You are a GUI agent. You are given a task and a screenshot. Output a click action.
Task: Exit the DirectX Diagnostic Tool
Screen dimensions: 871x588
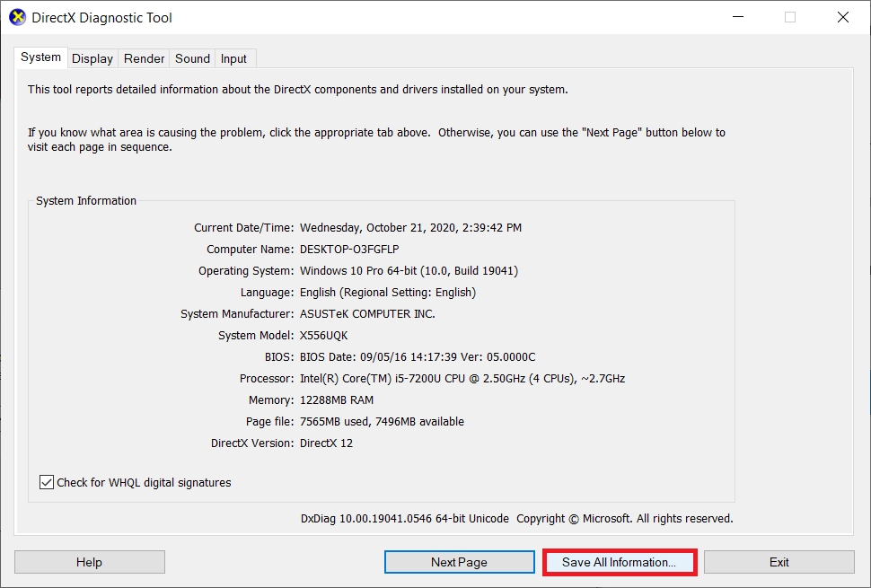[779, 561]
